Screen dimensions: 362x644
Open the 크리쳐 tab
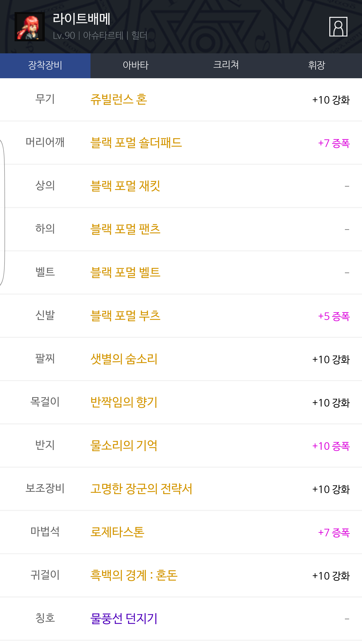pos(226,65)
